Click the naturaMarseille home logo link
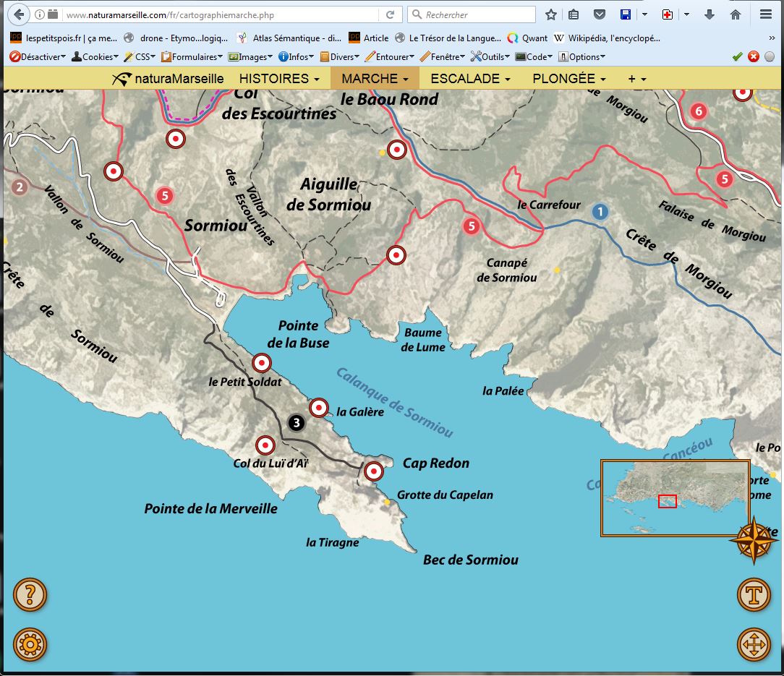This screenshot has width=784, height=676. (x=169, y=79)
